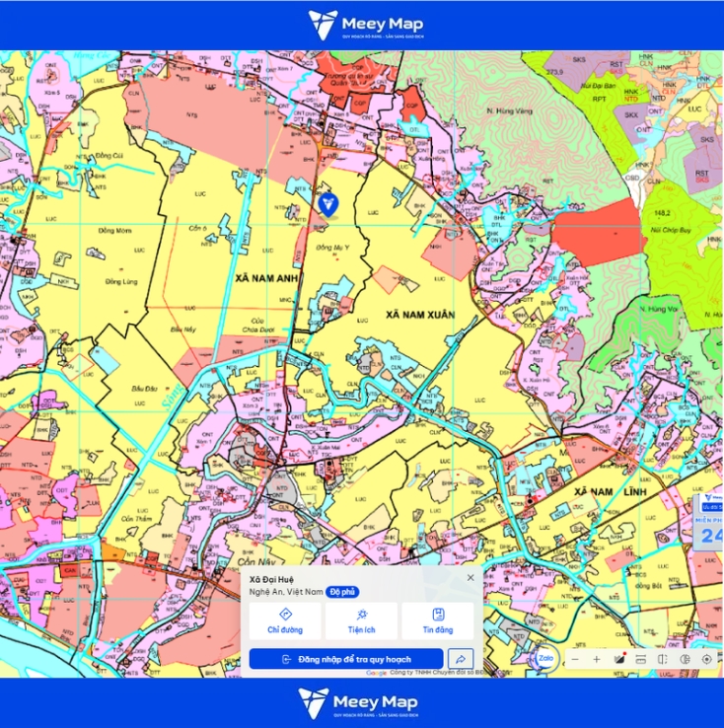The height and width of the screenshot is (728, 724).
Task: Select the ruler measurement tool
Action: 641,659
